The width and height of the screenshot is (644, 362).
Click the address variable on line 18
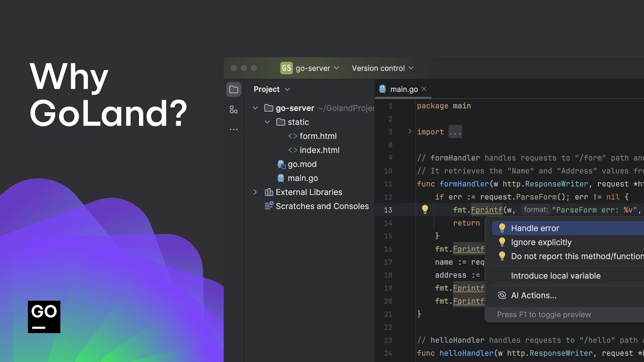coord(451,276)
